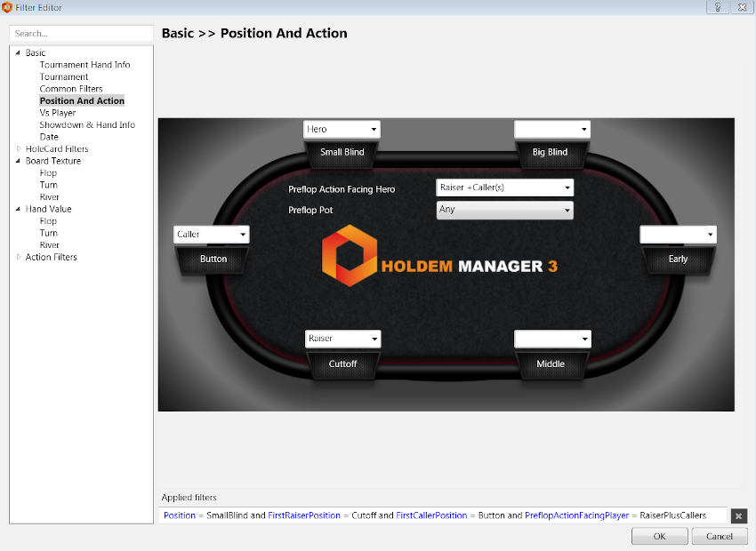Open the Cutoff seat Raiser dropdown

coord(342,339)
